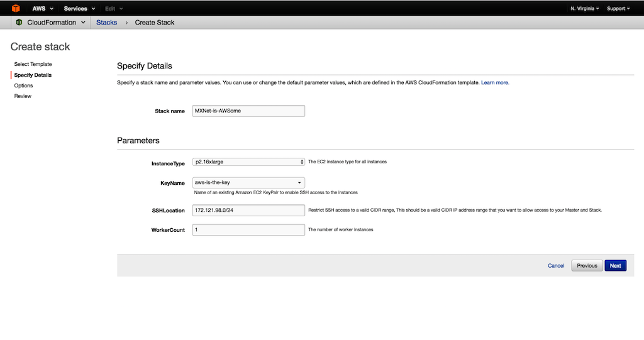This screenshot has width=644, height=340.
Task: Click the 'Restrict SSH access' CIDR description
Action: pyautogui.click(x=455, y=210)
